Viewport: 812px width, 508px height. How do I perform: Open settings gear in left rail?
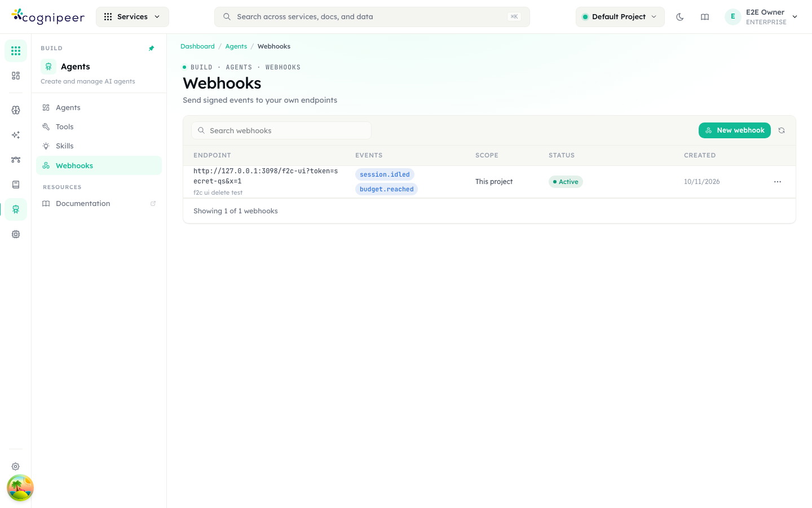coord(16,467)
